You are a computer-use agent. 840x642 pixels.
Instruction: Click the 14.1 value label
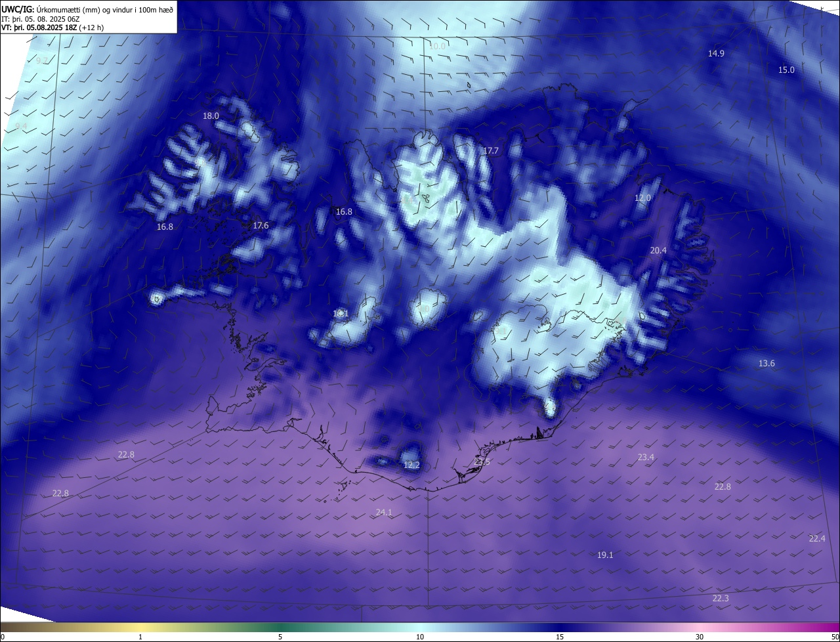341,313
